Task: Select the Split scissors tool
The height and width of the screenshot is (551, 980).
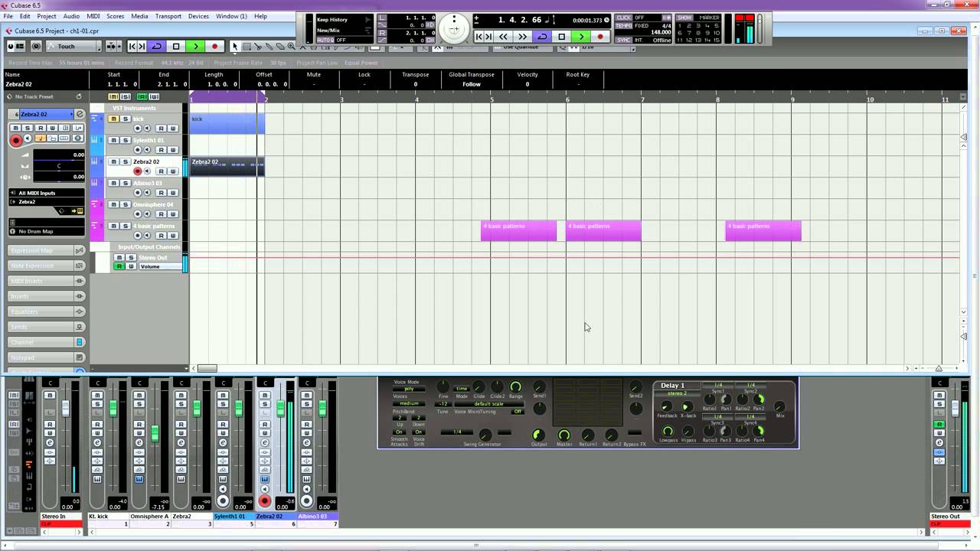Action: tap(258, 47)
